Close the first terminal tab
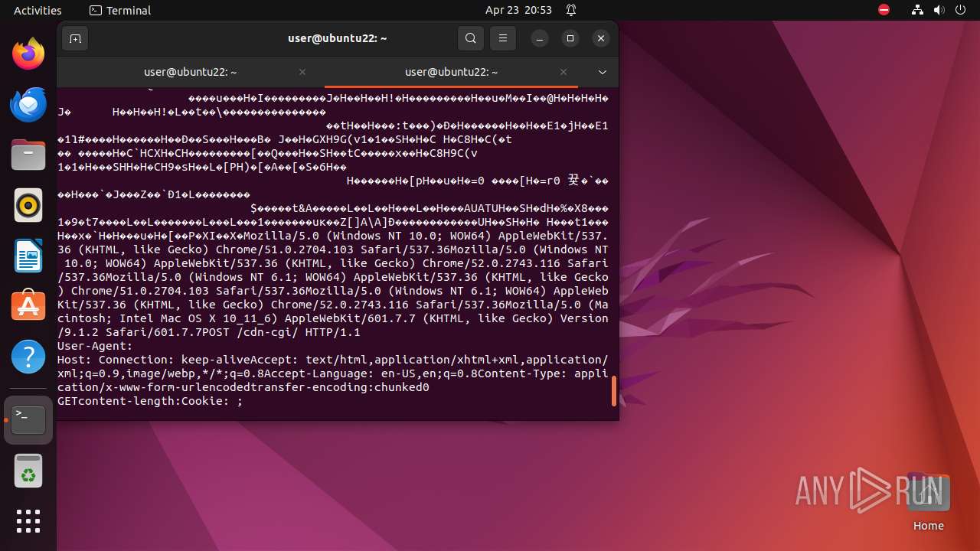The image size is (980, 551). pyautogui.click(x=302, y=72)
